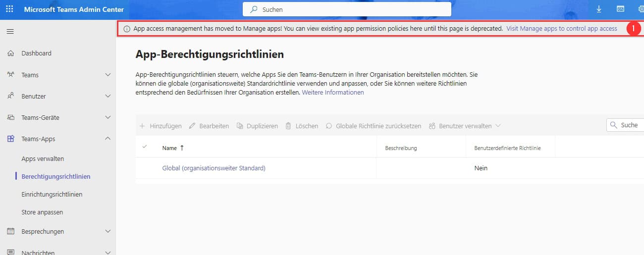Click the magnifier icon in table Suche

pos(614,125)
